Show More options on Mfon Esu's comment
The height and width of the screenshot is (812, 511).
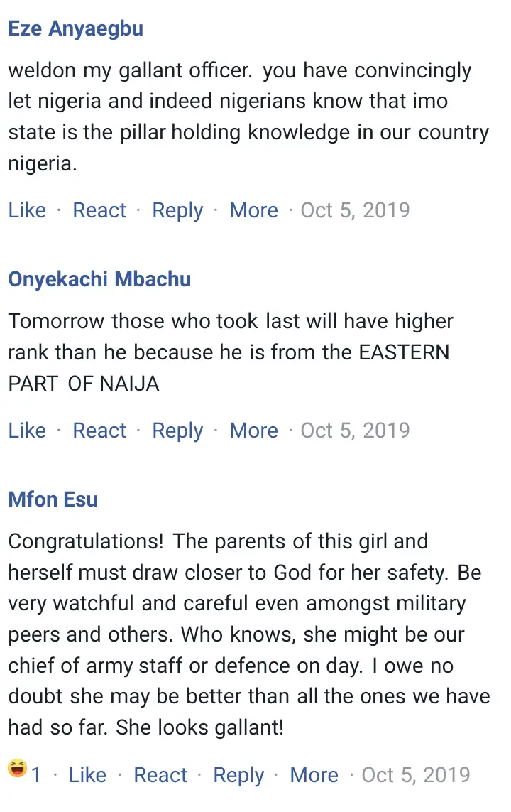[x=314, y=775]
